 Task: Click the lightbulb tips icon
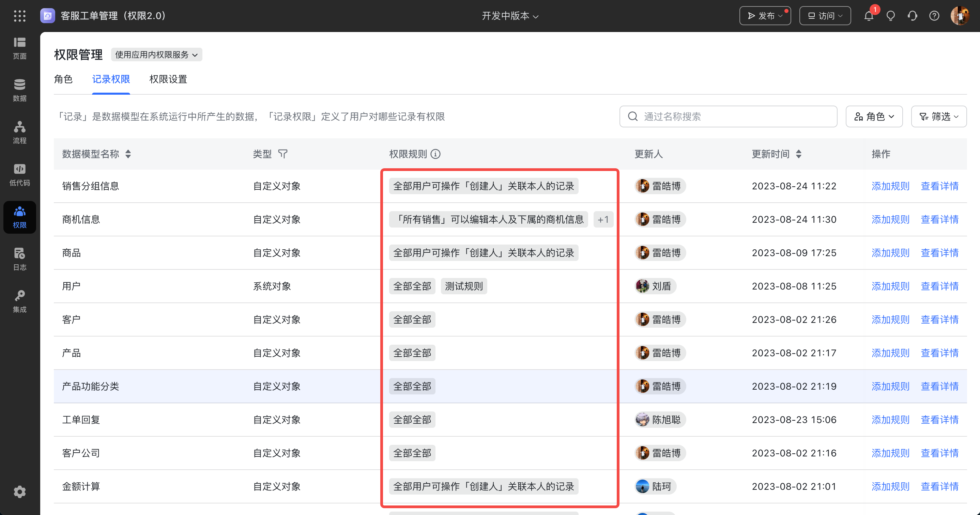tap(891, 16)
